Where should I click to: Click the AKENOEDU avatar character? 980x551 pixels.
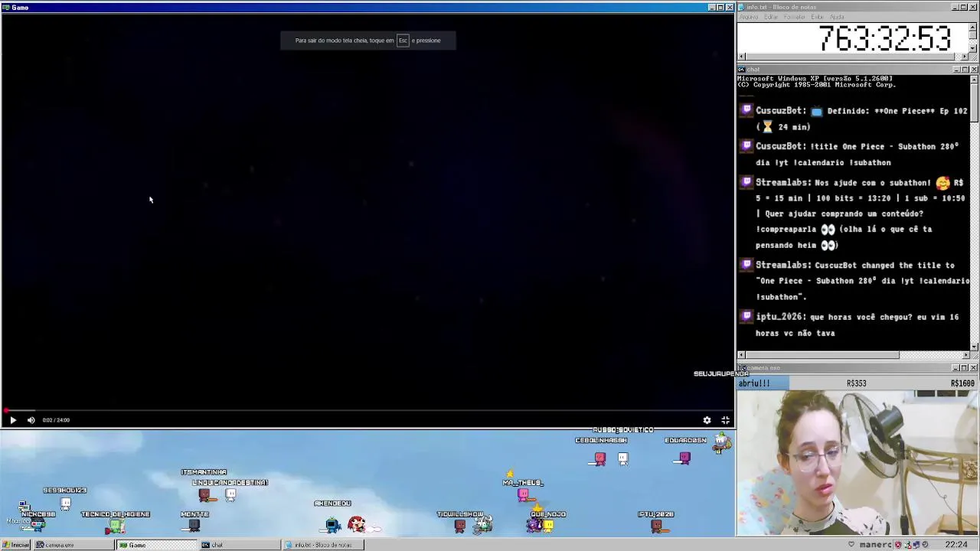pyautogui.click(x=332, y=524)
